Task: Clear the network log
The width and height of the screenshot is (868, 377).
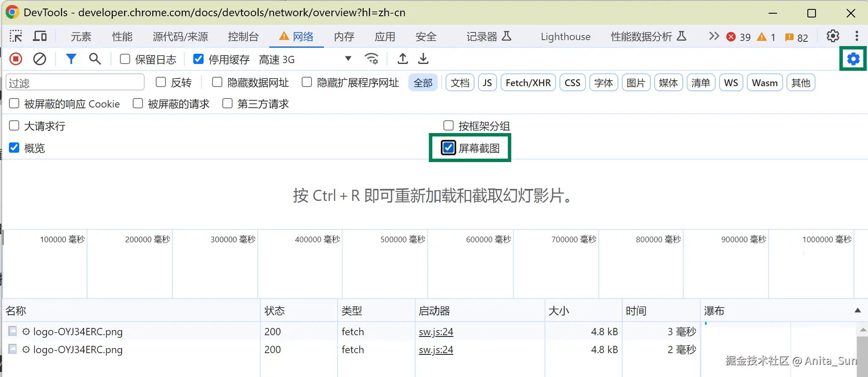Action: click(40, 59)
